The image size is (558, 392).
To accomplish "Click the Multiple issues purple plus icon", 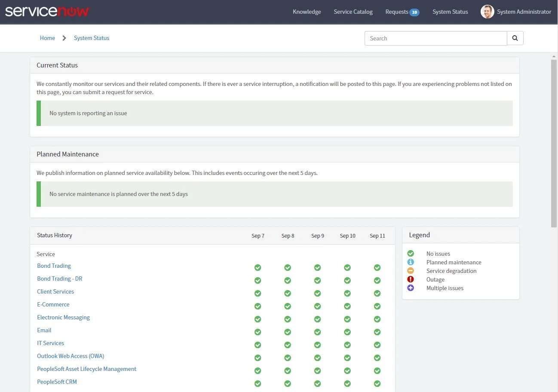I will point(411,288).
